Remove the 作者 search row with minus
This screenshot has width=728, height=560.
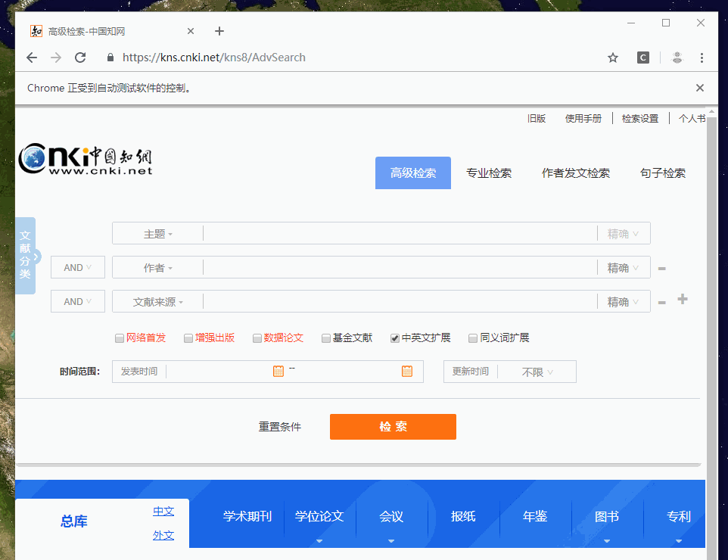point(662,269)
